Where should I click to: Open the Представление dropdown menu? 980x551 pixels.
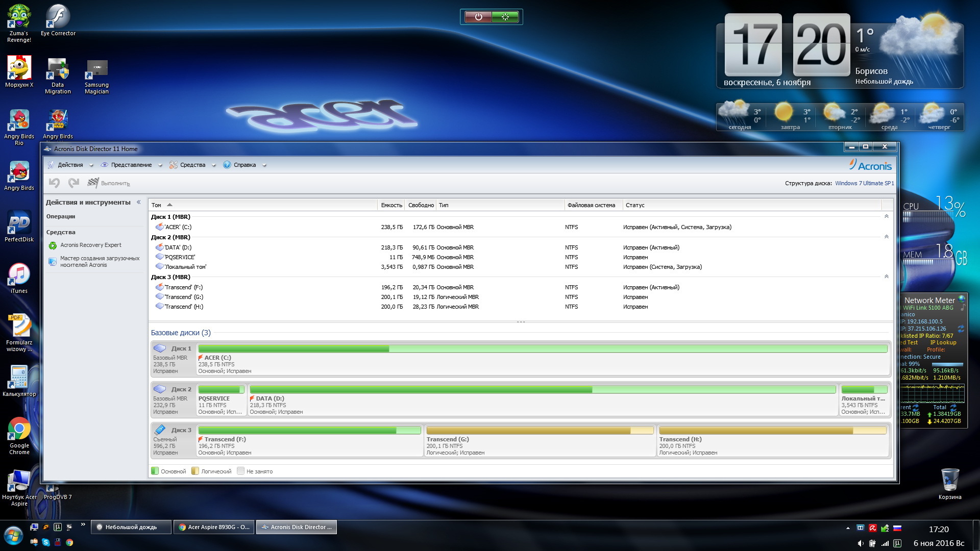click(131, 165)
